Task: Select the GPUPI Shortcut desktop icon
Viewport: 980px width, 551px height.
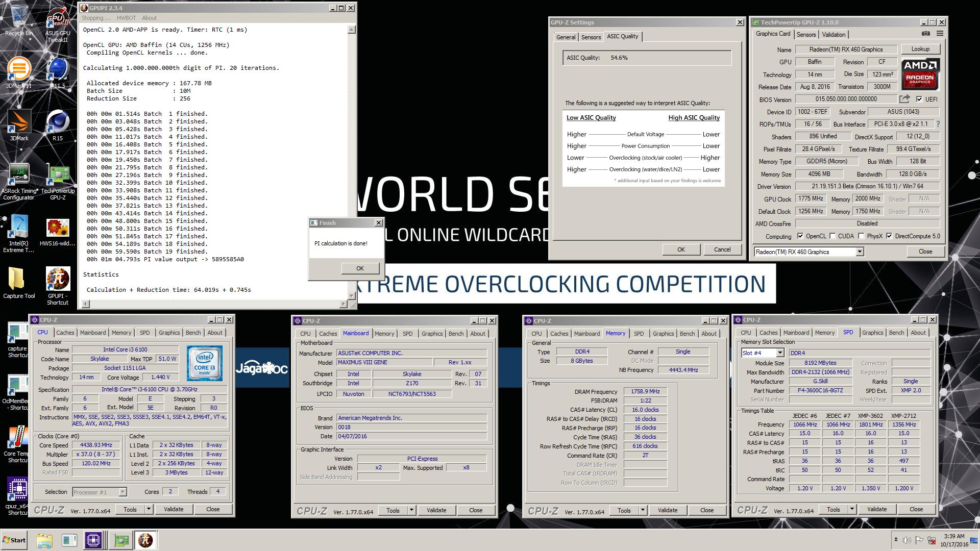Action: point(58,286)
